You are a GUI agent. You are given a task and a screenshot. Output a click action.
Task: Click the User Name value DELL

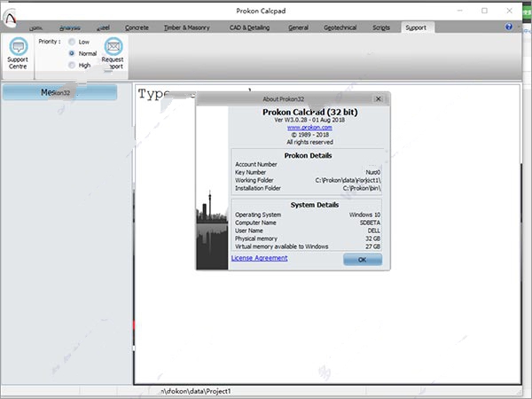[x=374, y=231]
